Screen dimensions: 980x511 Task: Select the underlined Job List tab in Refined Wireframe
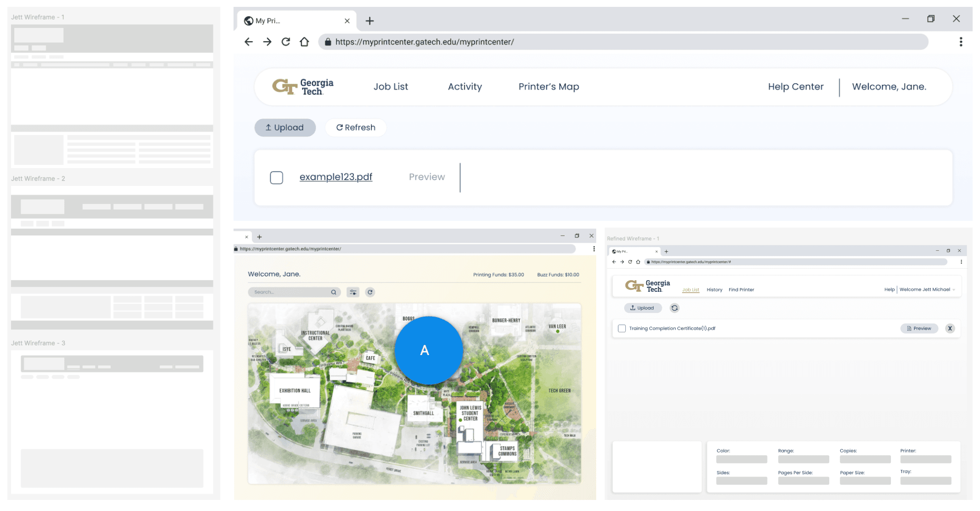(691, 290)
